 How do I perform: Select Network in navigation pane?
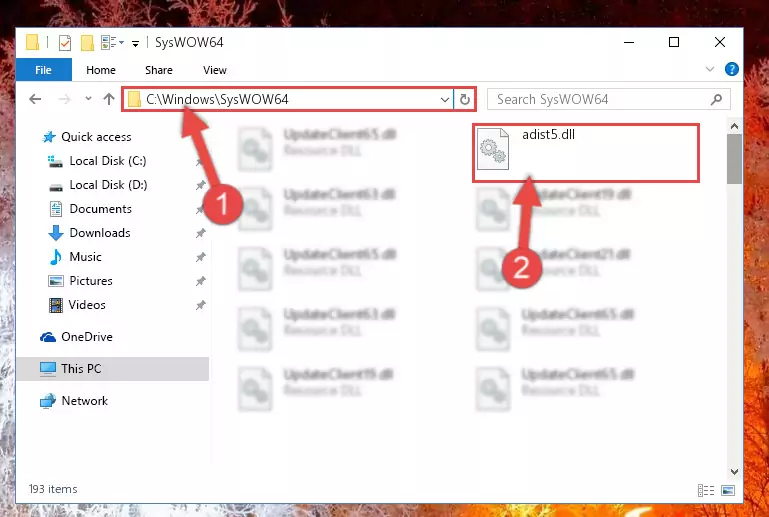pyautogui.click(x=84, y=401)
